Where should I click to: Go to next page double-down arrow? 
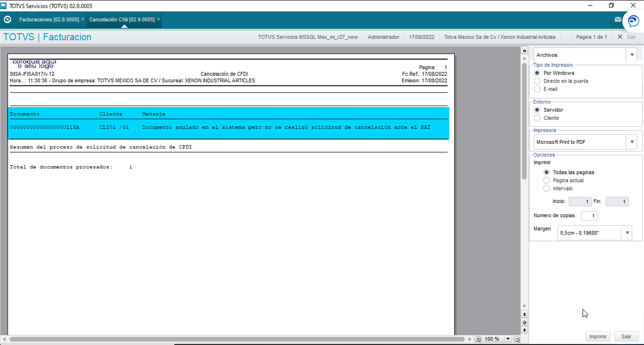(x=524, y=330)
